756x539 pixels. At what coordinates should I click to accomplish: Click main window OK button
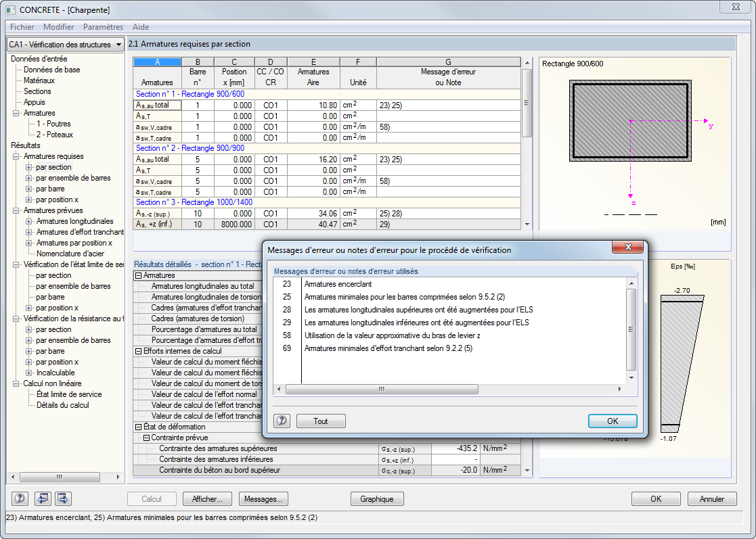tap(656, 499)
